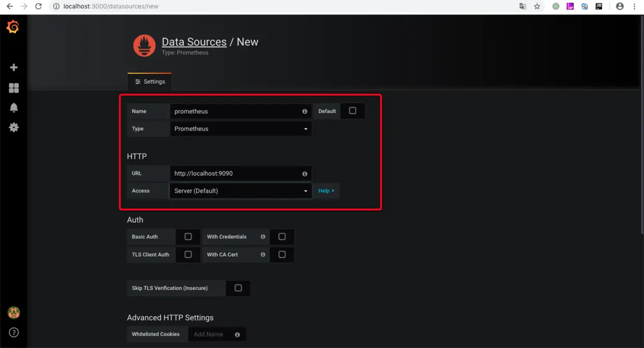Viewport: 644px width, 348px height.
Task: Open the Help question mark in sidebar
Action: click(x=14, y=332)
